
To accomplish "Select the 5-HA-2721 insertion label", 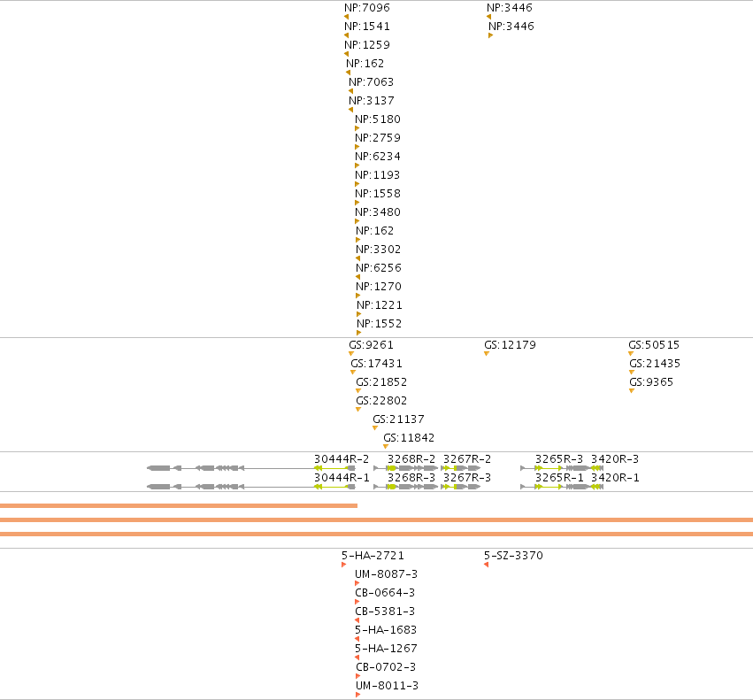I will coord(373,556).
